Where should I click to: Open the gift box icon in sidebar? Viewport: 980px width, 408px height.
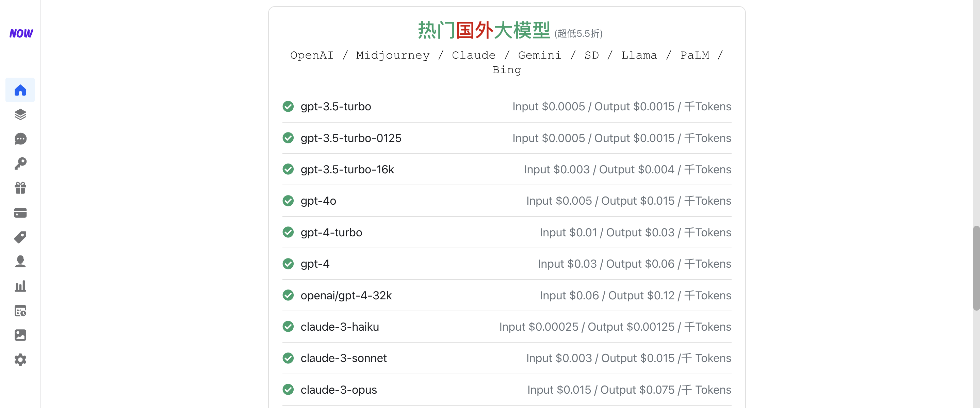20,188
